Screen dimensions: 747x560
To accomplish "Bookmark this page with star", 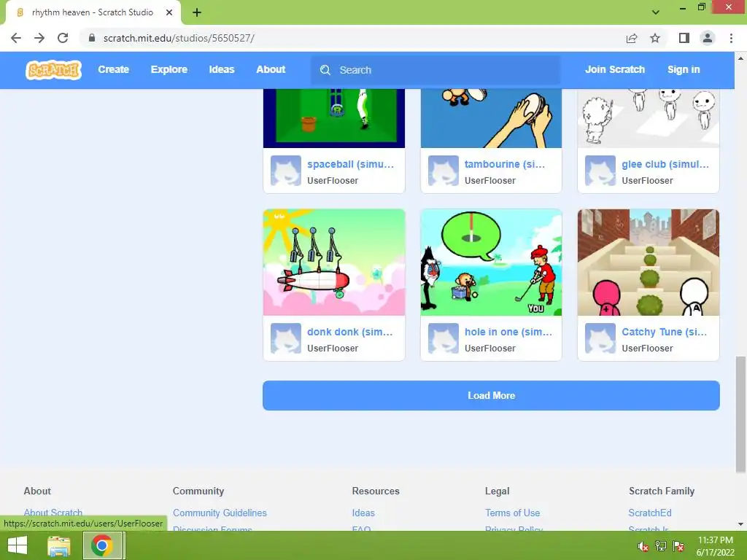I will (655, 38).
